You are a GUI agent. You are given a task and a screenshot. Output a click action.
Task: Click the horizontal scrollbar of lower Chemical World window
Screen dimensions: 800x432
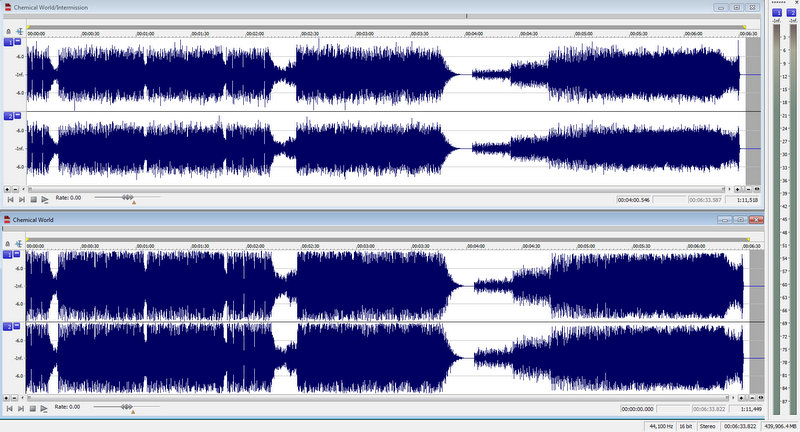click(x=378, y=398)
